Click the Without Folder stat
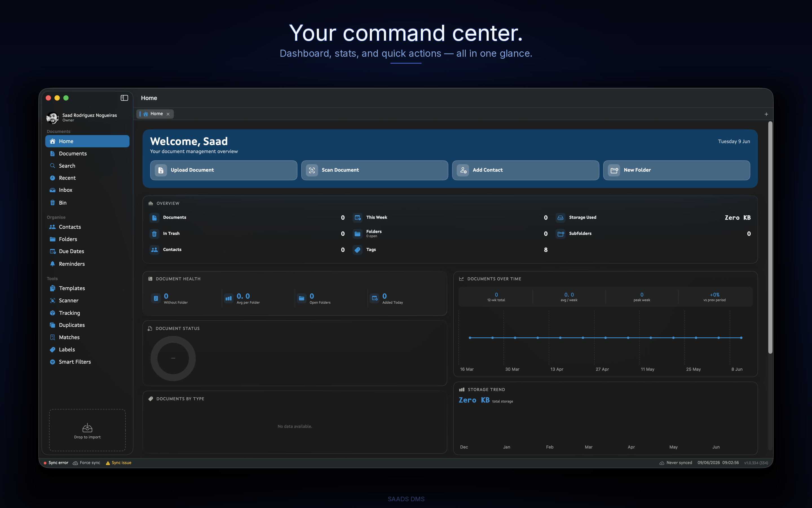 coord(169,298)
